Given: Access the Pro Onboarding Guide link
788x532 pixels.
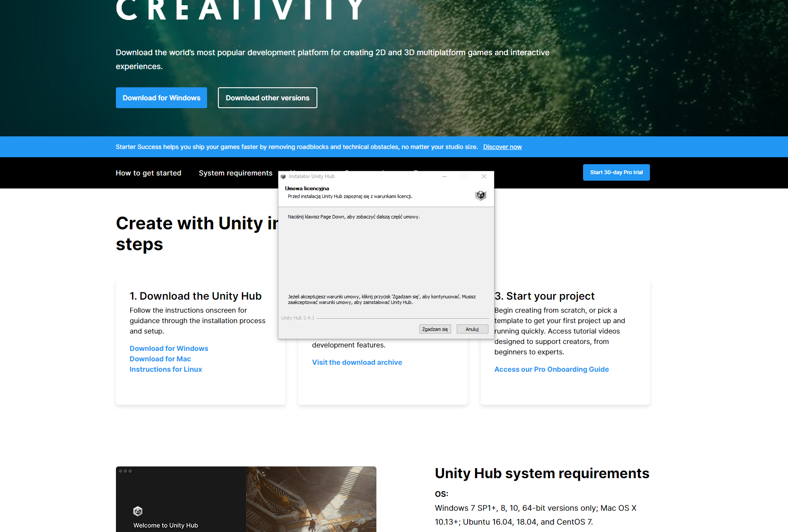Looking at the screenshot, I should [x=551, y=369].
